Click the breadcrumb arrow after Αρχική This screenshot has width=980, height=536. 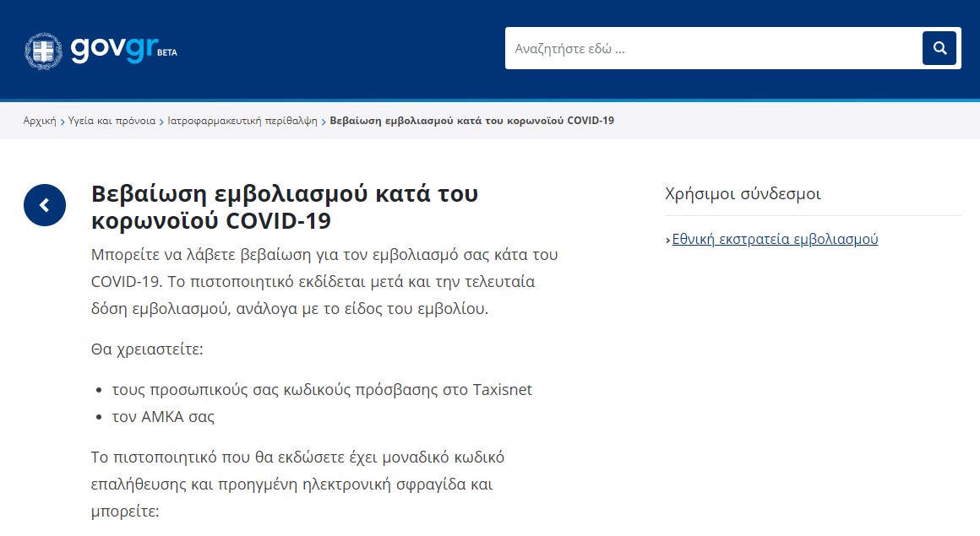pos(63,121)
